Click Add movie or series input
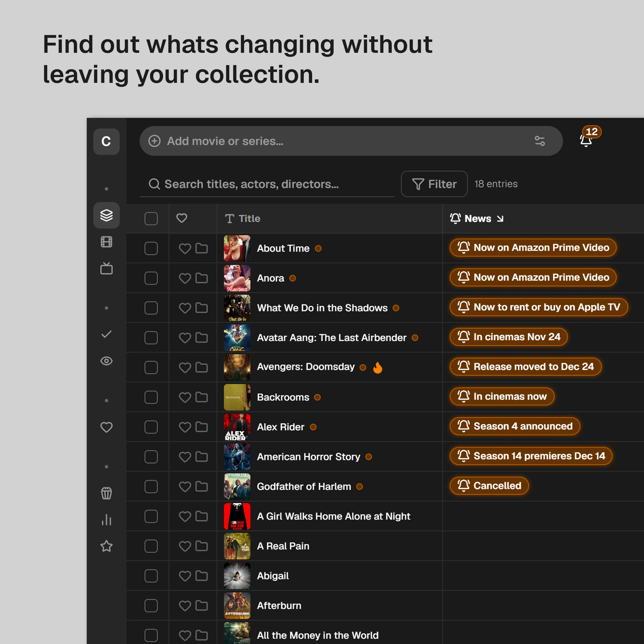This screenshot has width=644, height=644. 351,141
